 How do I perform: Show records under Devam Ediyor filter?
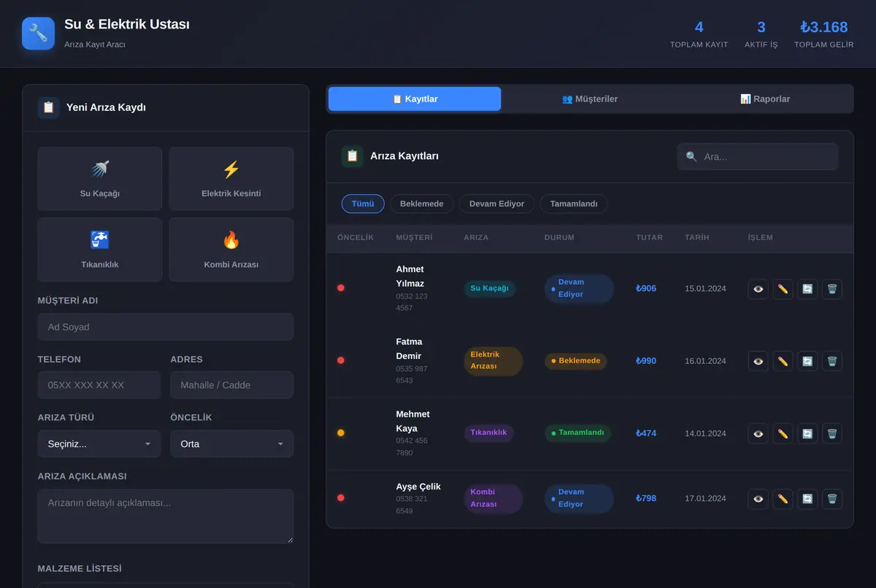point(496,204)
